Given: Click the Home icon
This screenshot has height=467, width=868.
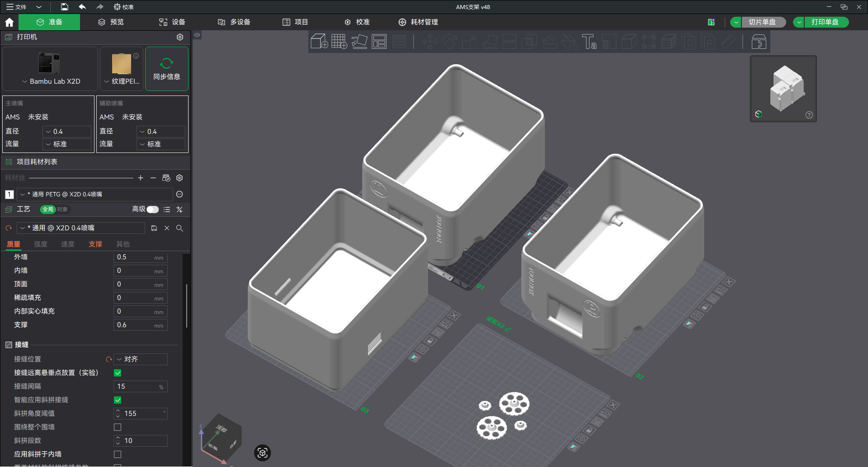Looking at the screenshot, I should 9,22.
